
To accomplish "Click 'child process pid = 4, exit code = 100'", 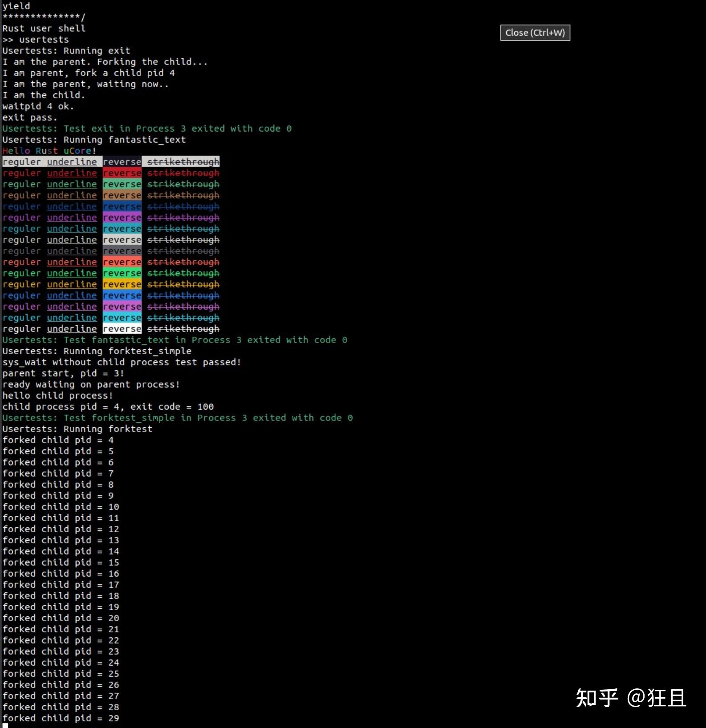I will 108,407.
